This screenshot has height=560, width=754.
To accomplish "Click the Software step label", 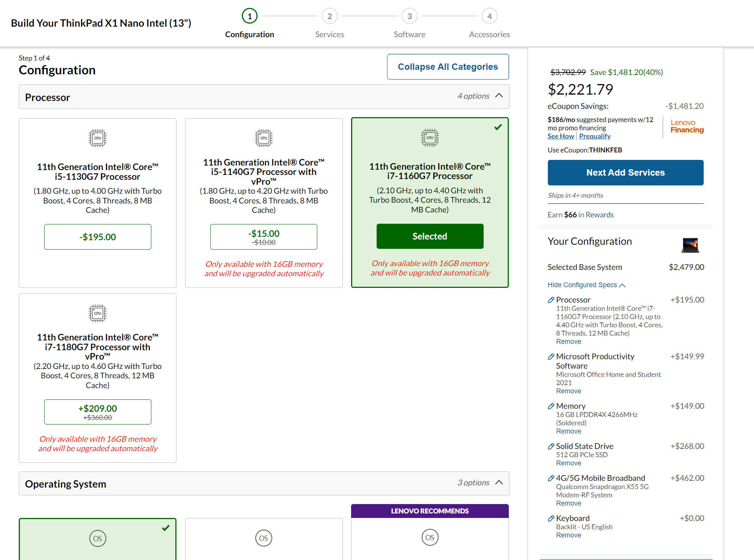I will click(410, 35).
